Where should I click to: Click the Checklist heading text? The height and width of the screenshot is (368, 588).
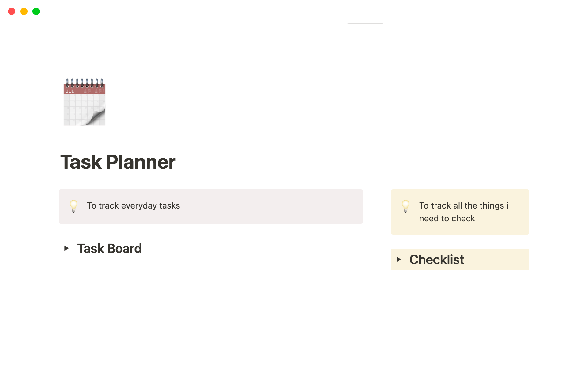click(436, 259)
